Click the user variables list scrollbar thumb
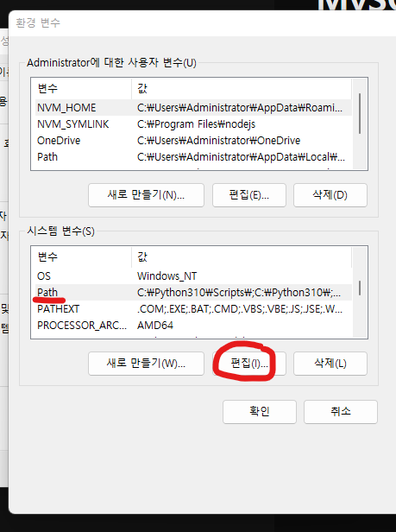Screen dimensions: 396x532 pyautogui.click(x=360, y=113)
